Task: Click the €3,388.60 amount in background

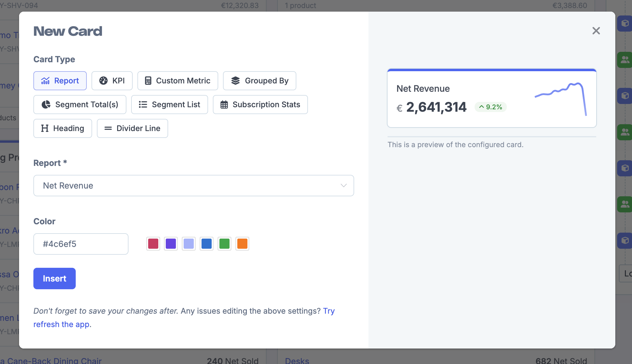Action: pyautogui.click(x=570, y=5)
